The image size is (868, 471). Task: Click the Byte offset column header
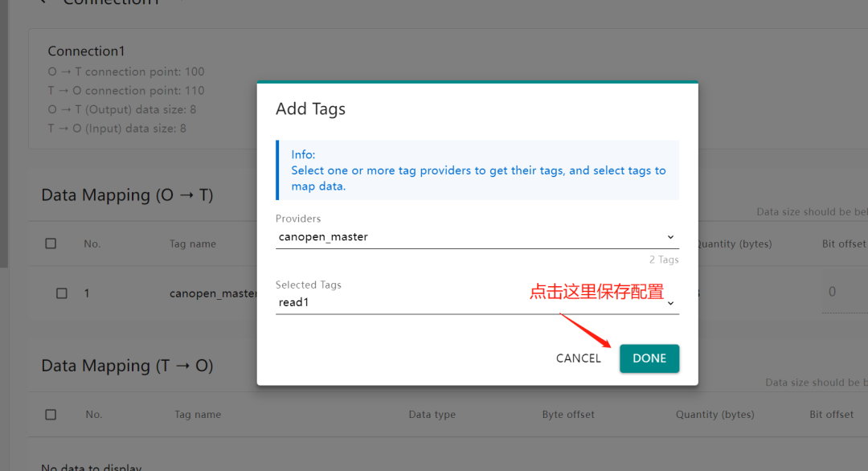pos(568,415)
